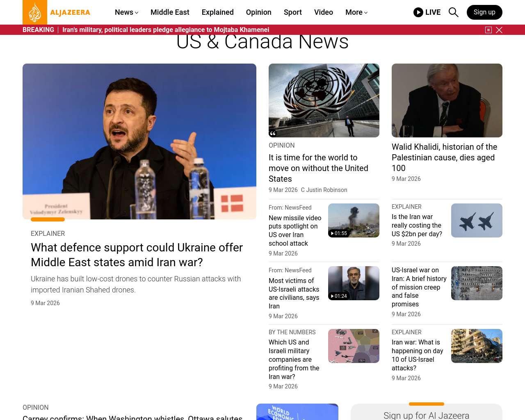Open the search magnifier icon

453,12
